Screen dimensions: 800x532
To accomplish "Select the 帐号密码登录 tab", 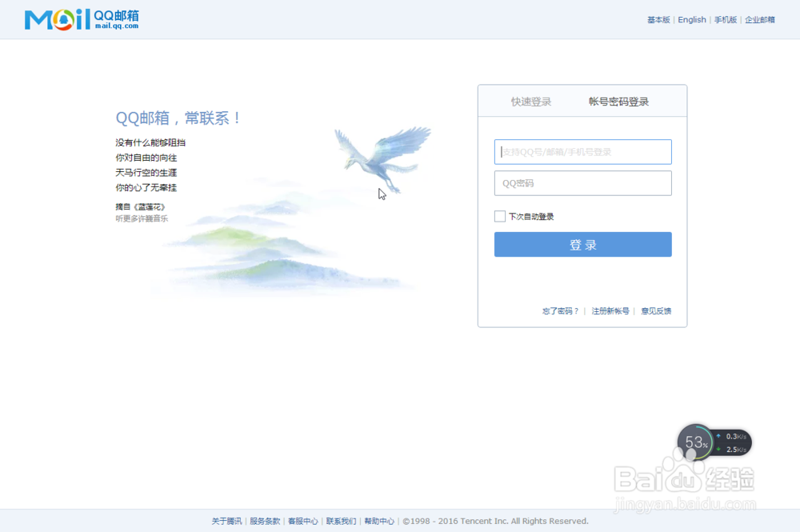I will (618, 102).
